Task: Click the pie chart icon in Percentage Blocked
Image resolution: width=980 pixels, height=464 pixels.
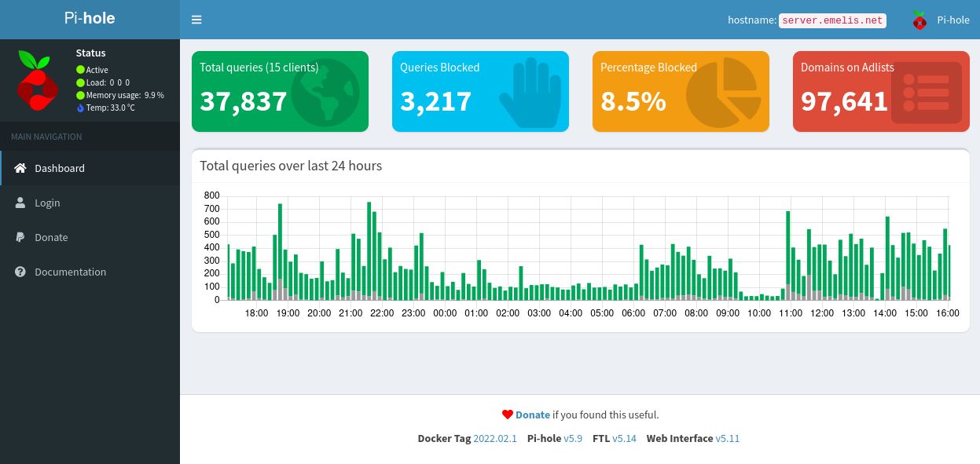Action: tap(724, 93)
